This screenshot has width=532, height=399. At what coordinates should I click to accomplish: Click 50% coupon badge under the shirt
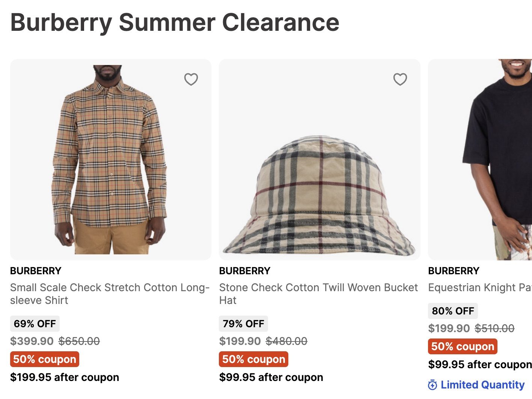point(45,359)
